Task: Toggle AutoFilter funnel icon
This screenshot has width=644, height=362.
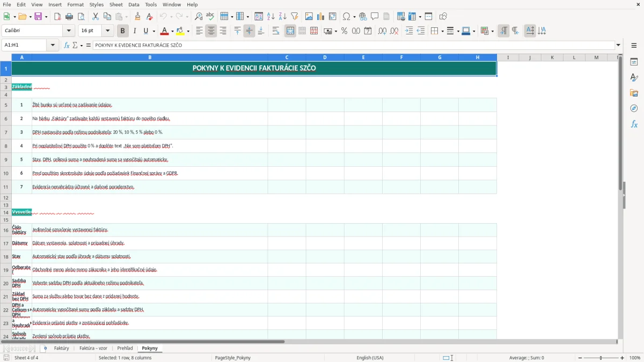Action: (295, 17)
